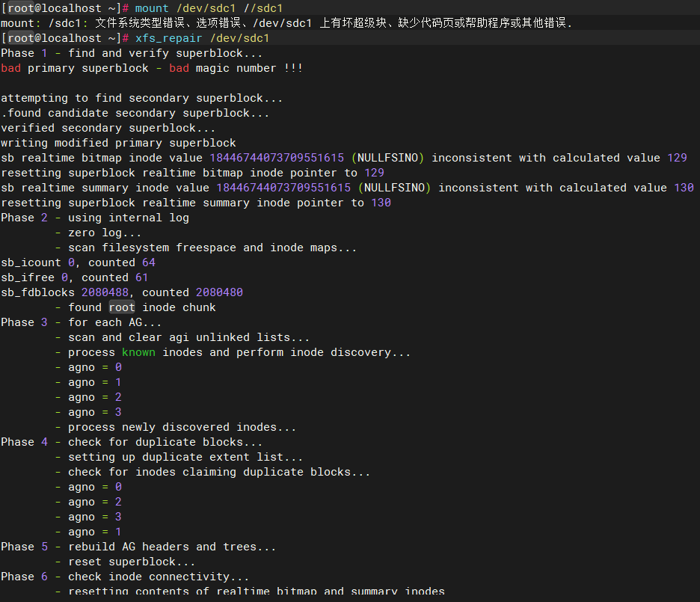Click 'Phase 4 - check for duplicate blocks...' line
Screen dimensions: 700x602
point(132,442)
